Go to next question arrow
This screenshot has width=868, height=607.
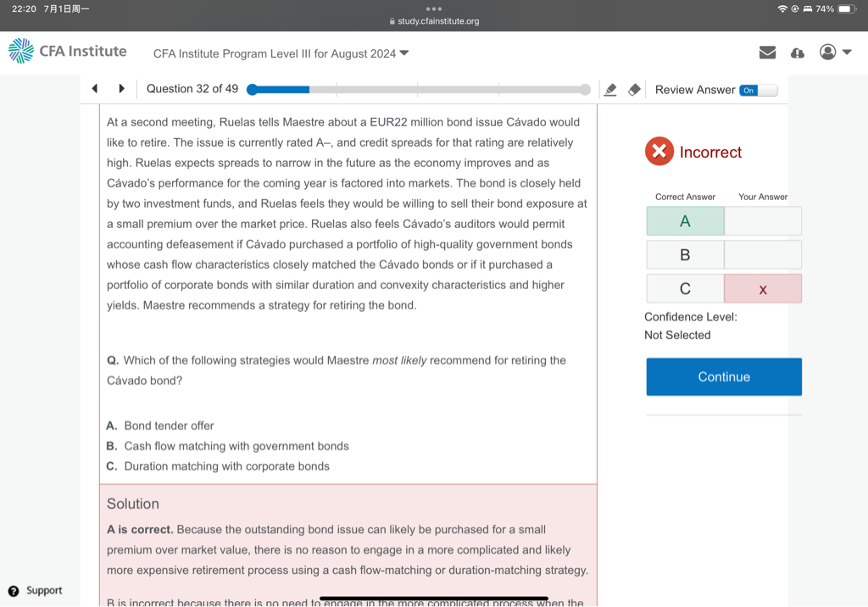(122, 89)
